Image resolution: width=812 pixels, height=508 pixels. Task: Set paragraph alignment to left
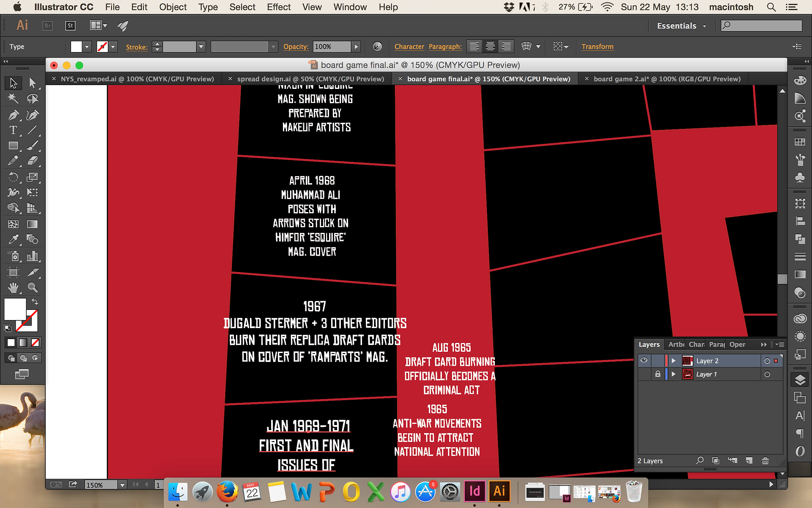click(475, 47)
